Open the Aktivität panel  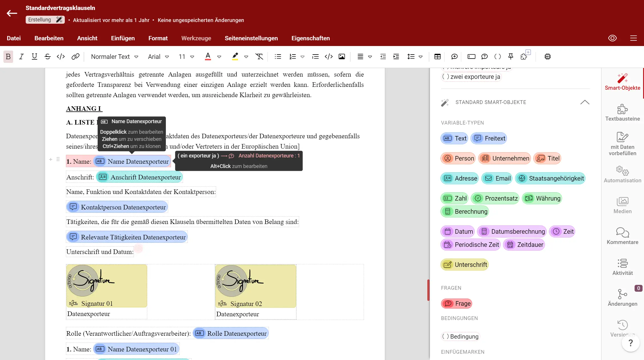pos(622,267)
